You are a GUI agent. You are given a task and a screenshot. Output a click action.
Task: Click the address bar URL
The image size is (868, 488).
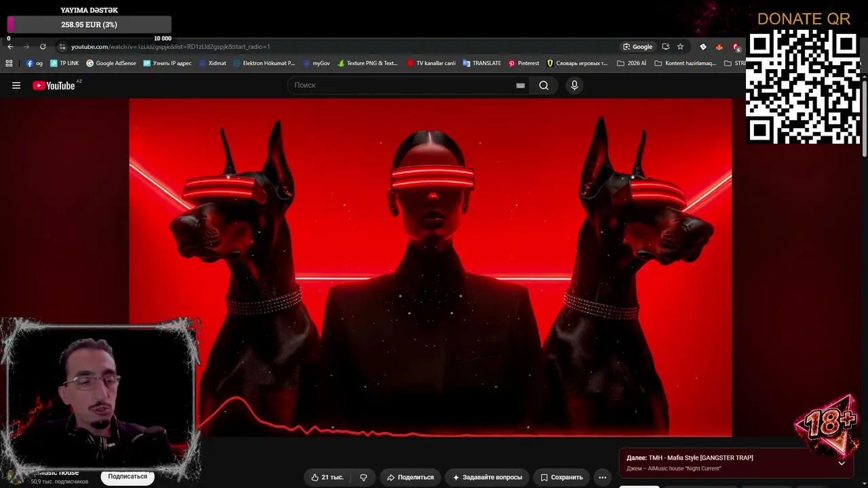[x=170, y=47]
